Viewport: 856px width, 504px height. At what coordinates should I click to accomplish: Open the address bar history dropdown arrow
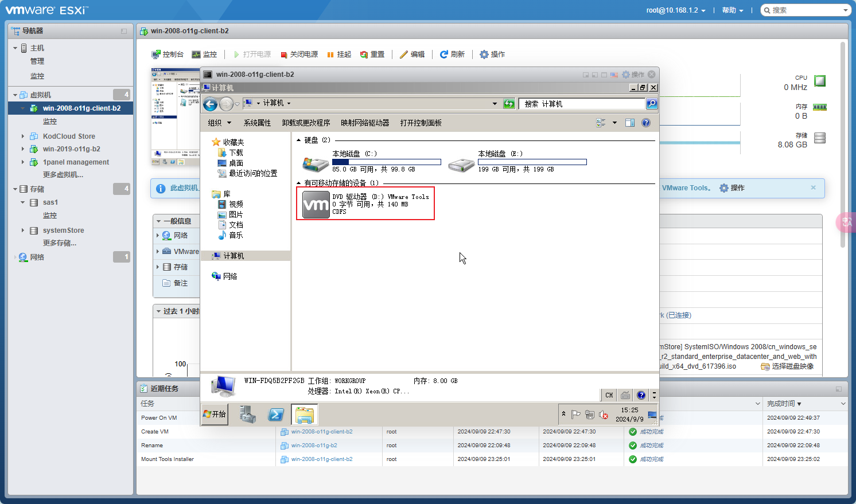(x=495, y=104)
